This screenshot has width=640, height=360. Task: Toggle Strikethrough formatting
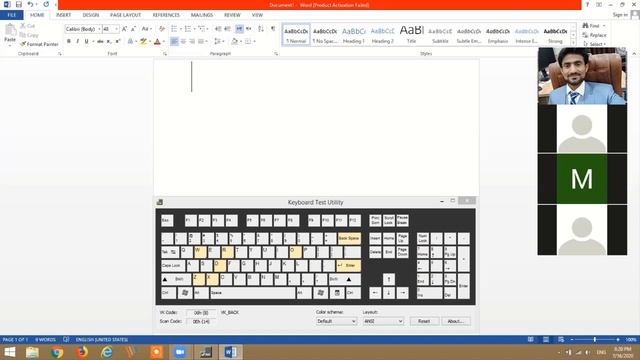(100, 41)
